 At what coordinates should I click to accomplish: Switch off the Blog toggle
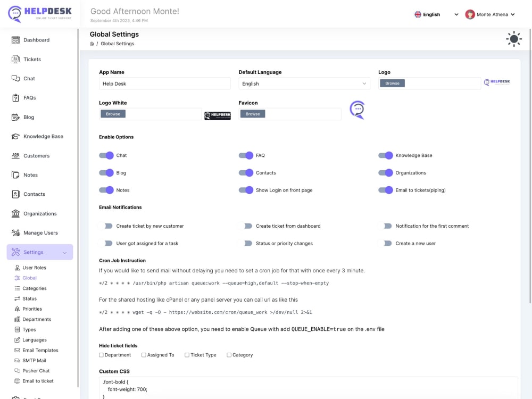(x=106, y=173)
